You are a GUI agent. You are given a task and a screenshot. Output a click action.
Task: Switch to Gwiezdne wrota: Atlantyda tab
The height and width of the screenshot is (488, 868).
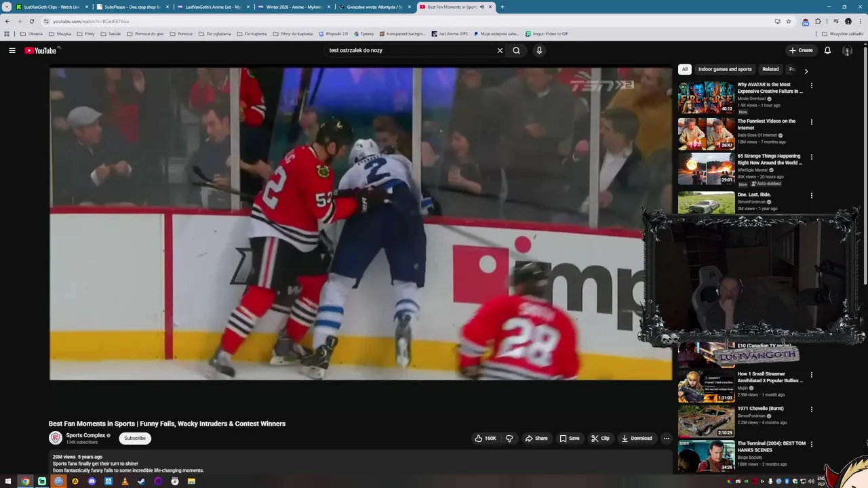(x=375, y=7)
